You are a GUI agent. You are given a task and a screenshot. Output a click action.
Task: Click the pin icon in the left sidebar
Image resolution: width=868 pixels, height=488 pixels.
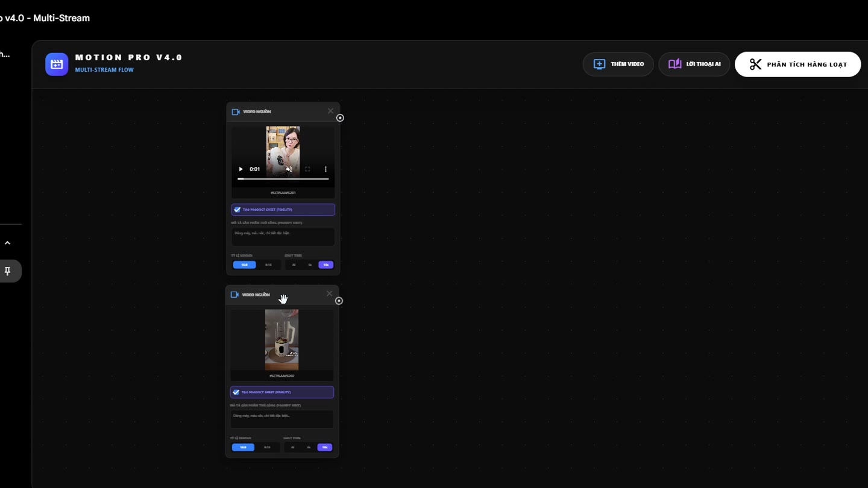tap(7, 271)
